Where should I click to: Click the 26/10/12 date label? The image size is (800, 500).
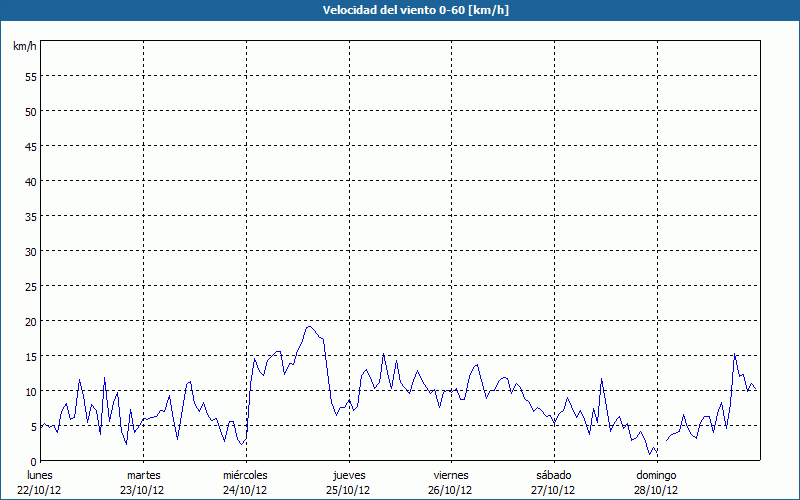(x=451, y=490)
